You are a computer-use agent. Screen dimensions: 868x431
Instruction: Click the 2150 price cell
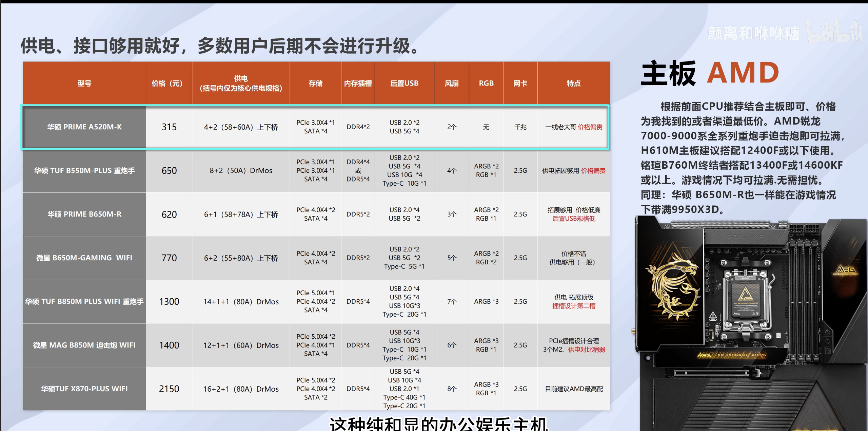click(169, 389)
